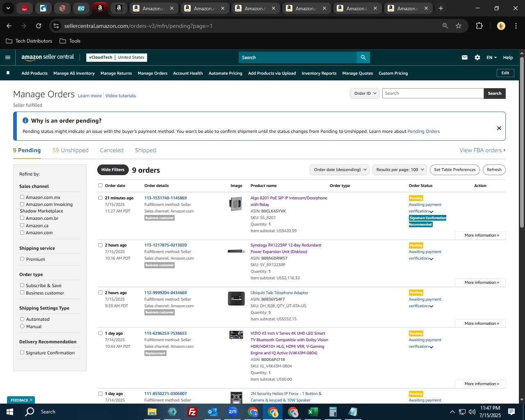Open the settings gear in Seller Central
Screen dimensions: 525x420
click(x=477, y=57)
